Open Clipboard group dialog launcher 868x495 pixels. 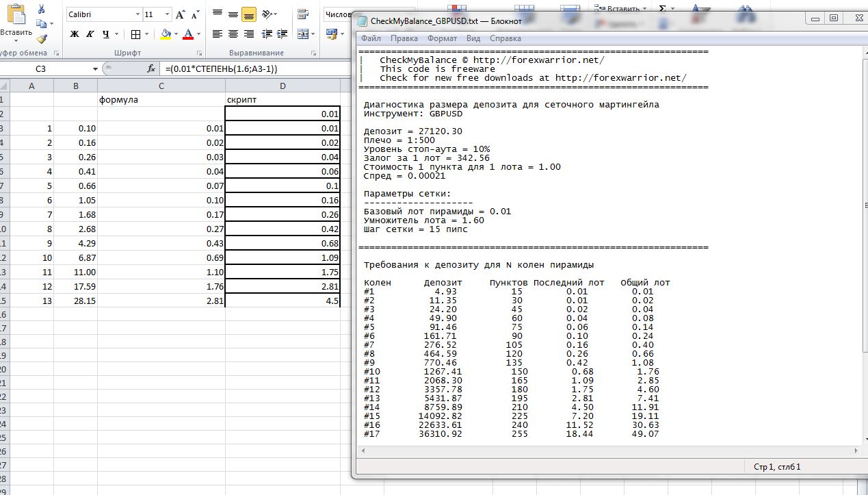[x=57, y=53]
